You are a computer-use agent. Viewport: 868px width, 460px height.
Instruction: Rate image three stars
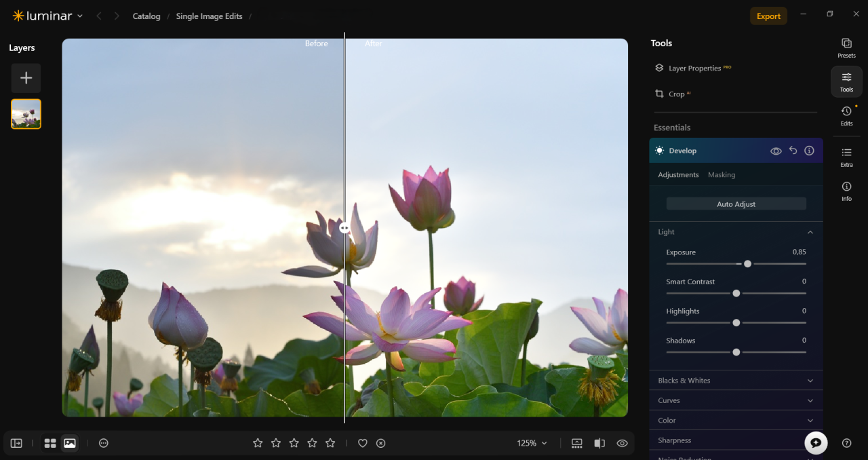294,443
